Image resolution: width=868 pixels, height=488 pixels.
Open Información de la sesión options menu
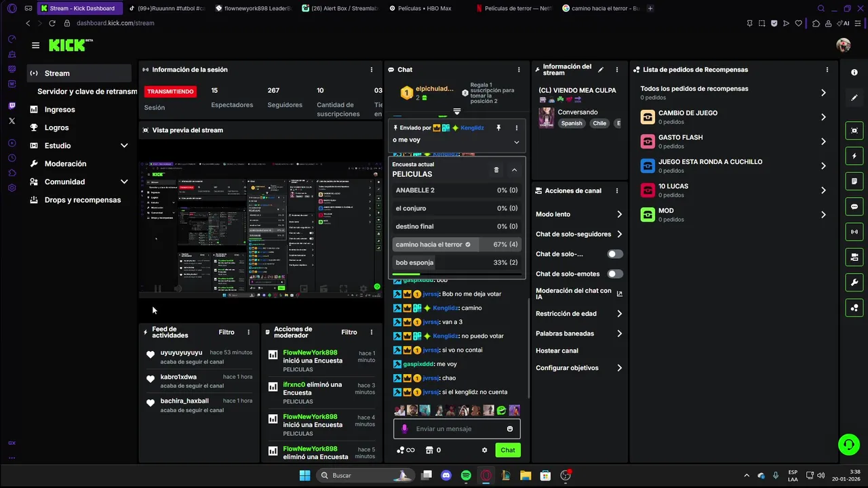point(371,70)
